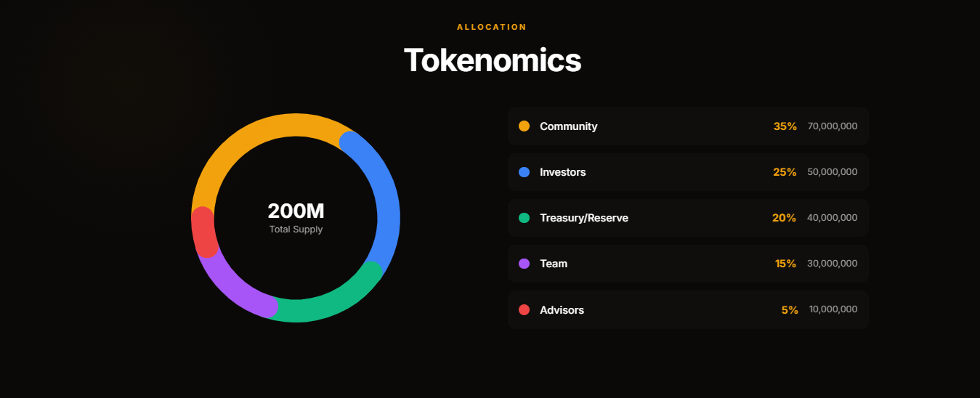Click the Investors label text
This screenshot has height=398, width=980.
pos(562,172)
